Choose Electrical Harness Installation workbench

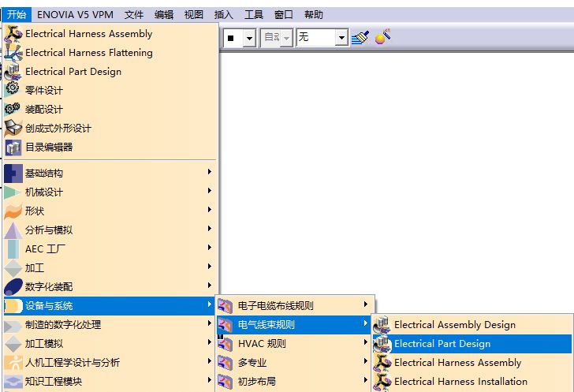point(471,382)
